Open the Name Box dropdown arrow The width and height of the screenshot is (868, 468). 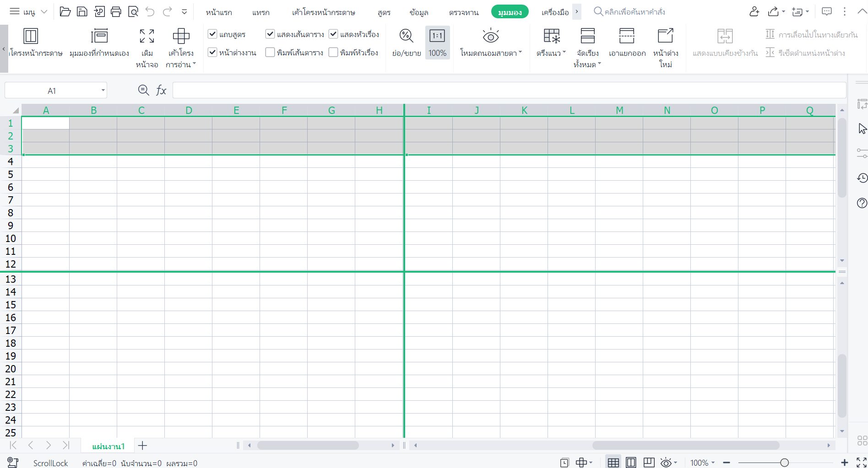[x=103, y=91]
